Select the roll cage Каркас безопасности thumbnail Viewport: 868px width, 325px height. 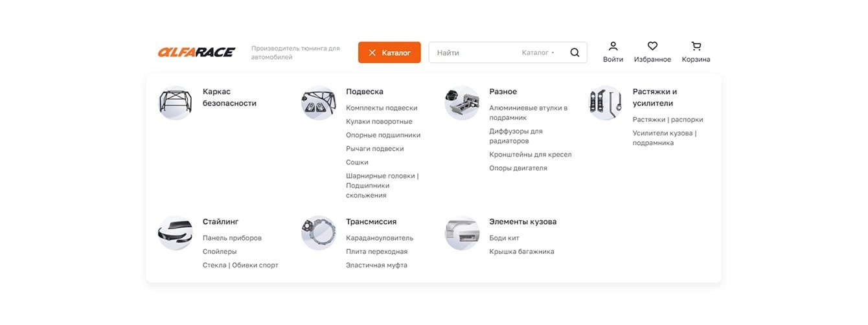pyautogui.click(x=176, y=103)
